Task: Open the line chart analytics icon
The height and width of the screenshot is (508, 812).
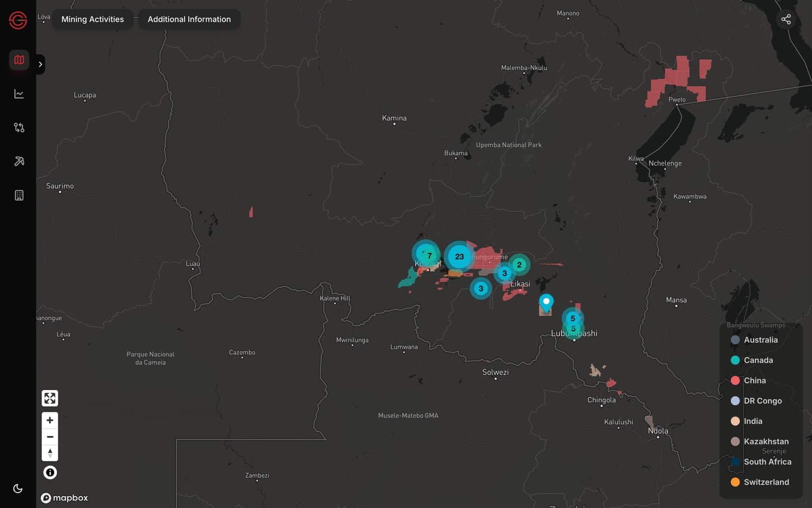Action: [19, 94]
